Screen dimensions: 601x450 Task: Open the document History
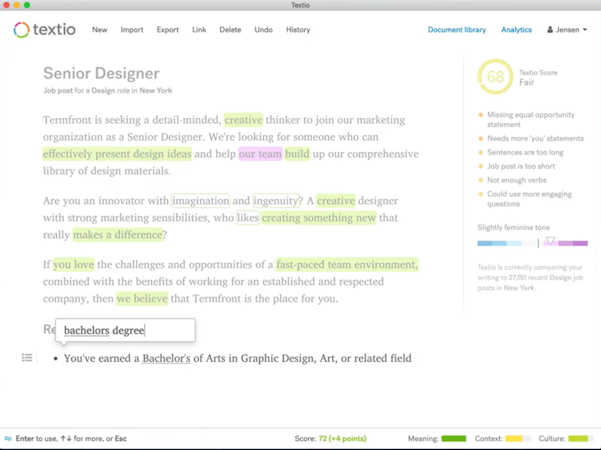(x=298, y=30)
